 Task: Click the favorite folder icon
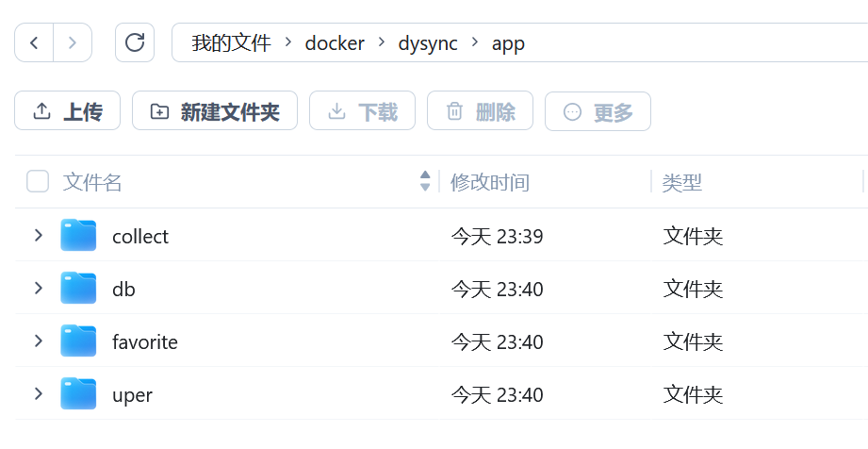[79, 341]
